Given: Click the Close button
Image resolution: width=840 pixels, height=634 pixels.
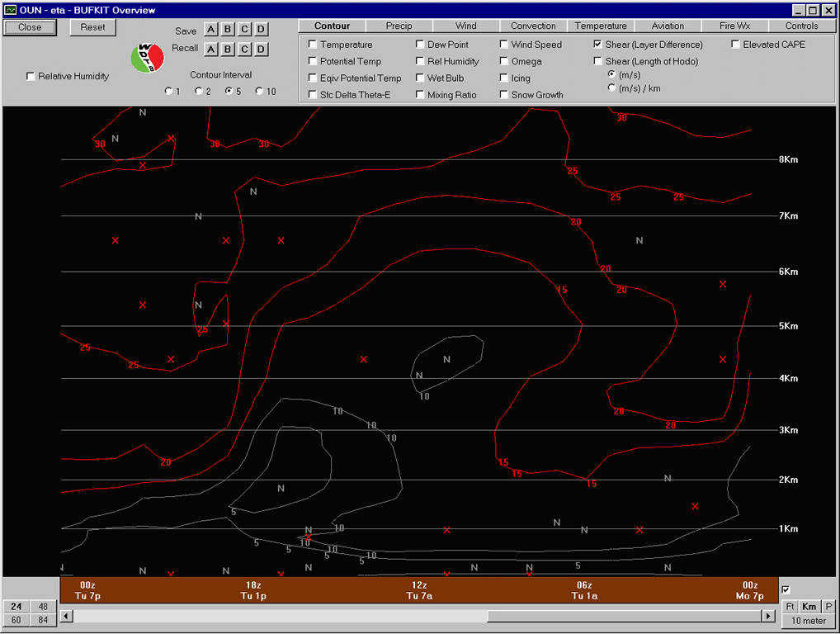Looking at the screenshot, I should point(30,27).
